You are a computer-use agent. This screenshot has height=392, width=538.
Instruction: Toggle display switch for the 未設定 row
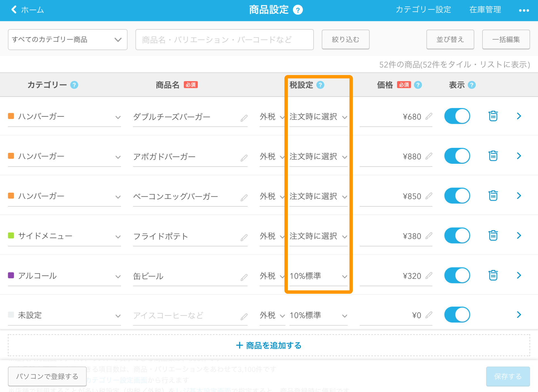click(457, 315)
